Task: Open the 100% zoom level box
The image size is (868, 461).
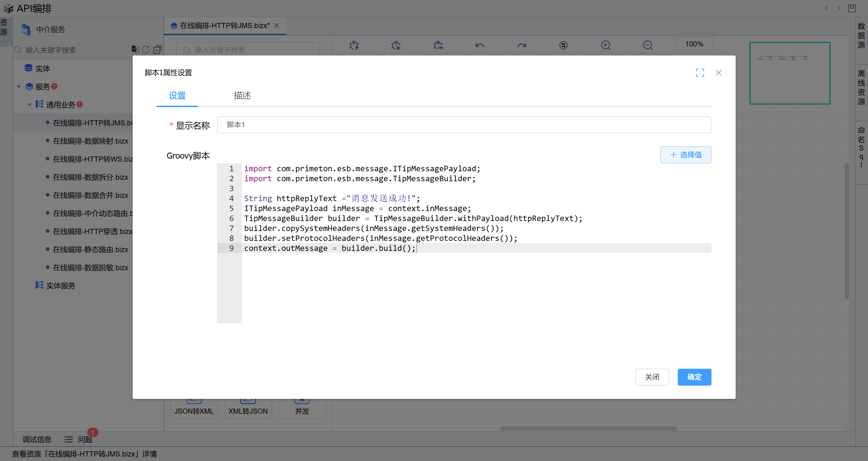Action: [694, 44]
